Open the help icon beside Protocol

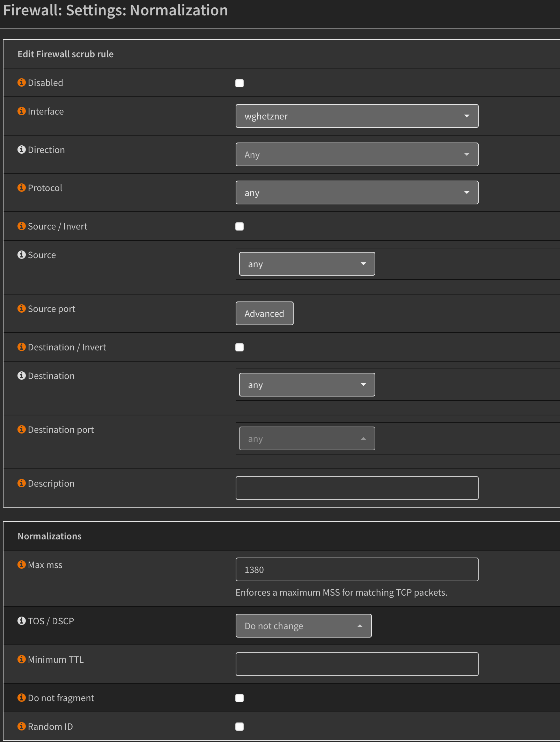(x=22, y=187)
